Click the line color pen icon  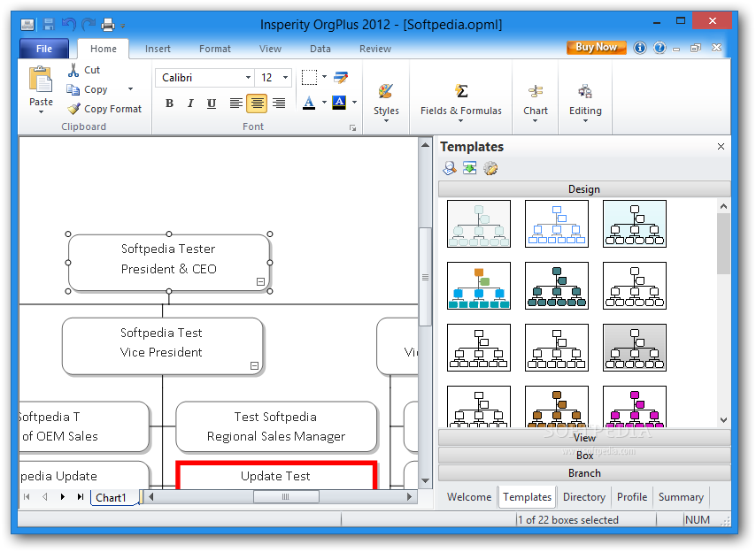[341, 77]
